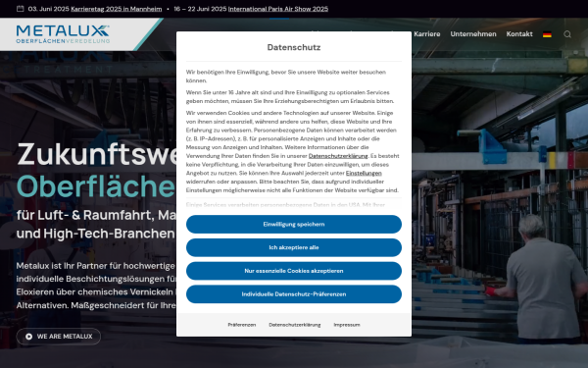Follow the Einstellungen link in consent text

pos(364,173)
